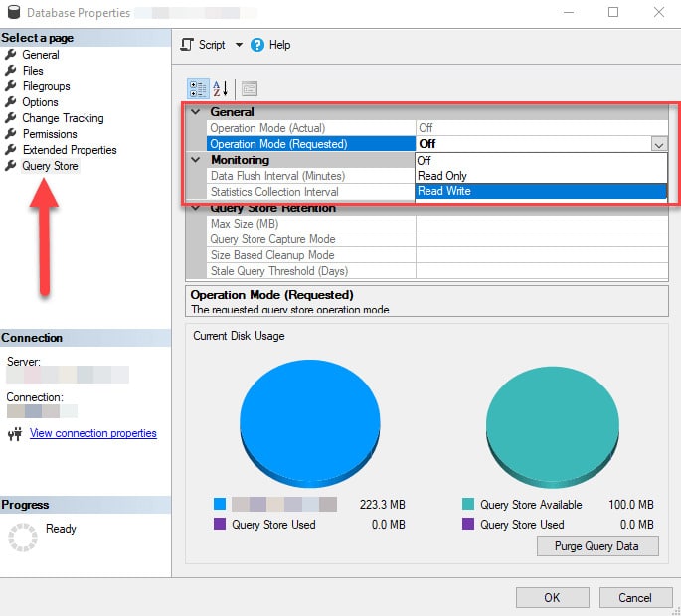The height and width of the screenshot is (616, 681).
Task: Collapse the Monitoring property category
Action: [196, 160]
